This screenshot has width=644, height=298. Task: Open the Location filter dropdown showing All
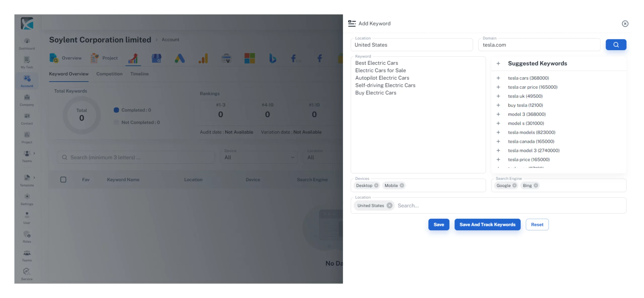click(x=323, y=157)
